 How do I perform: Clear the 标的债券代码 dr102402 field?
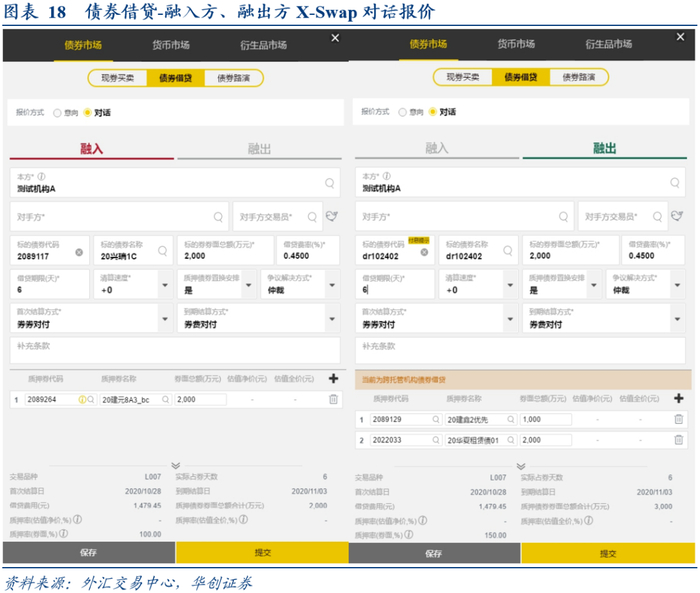tap(424, 253)
